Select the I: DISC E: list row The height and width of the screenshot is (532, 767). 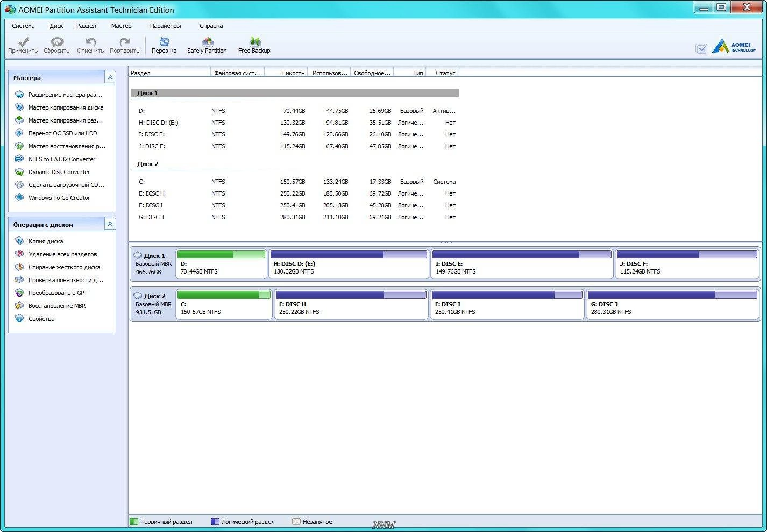295,134
